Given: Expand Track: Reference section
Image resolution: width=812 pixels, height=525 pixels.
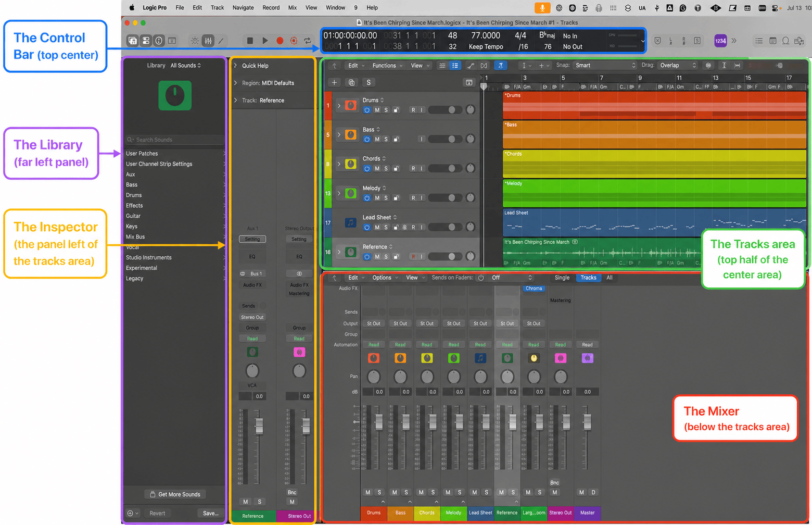Looking at the screenshot, I should [x=235, y=101].
